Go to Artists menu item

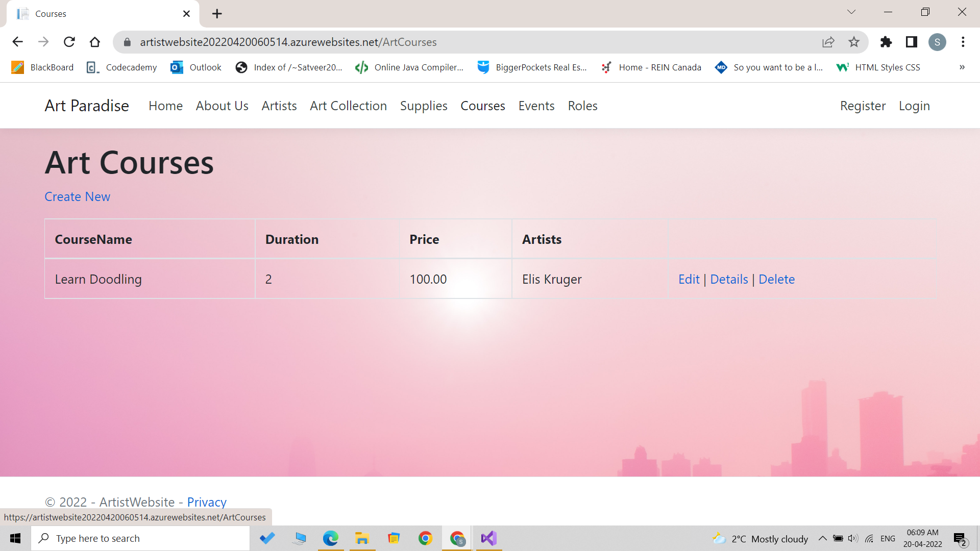tap(279, 106)
